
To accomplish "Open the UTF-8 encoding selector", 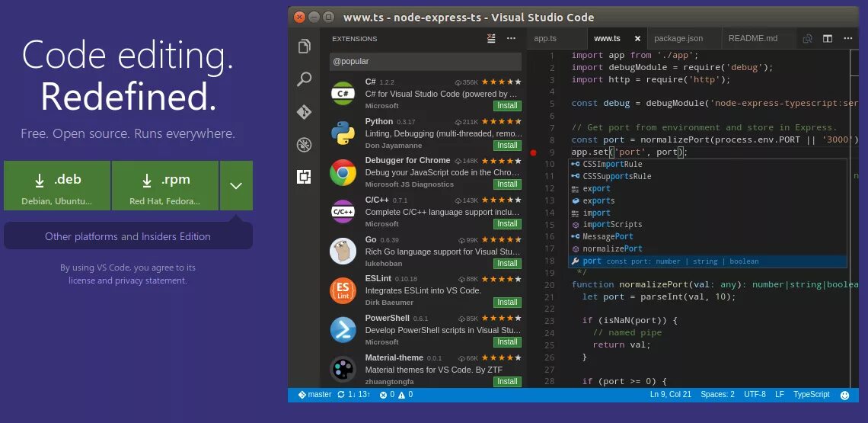I will (755, 395).
